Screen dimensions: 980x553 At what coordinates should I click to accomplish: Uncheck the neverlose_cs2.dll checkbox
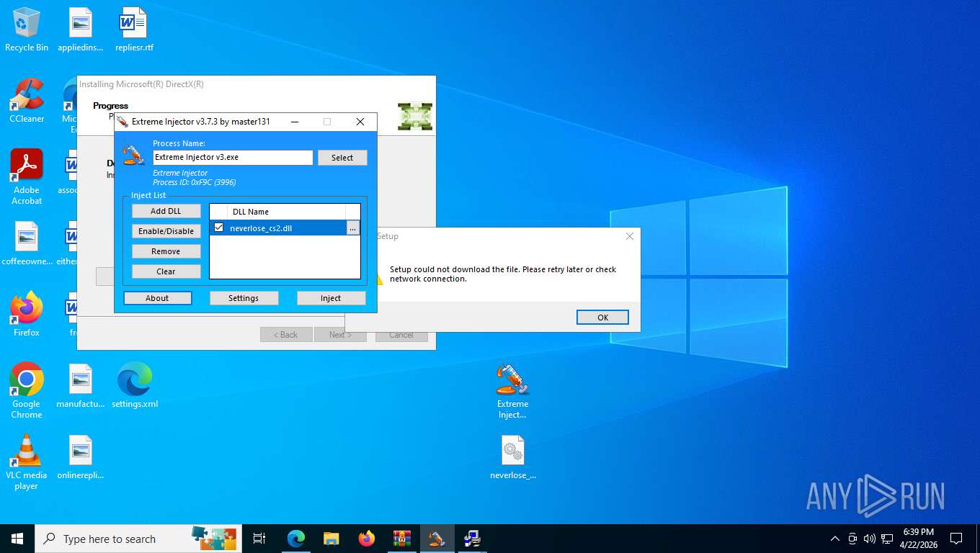point(219,228)
